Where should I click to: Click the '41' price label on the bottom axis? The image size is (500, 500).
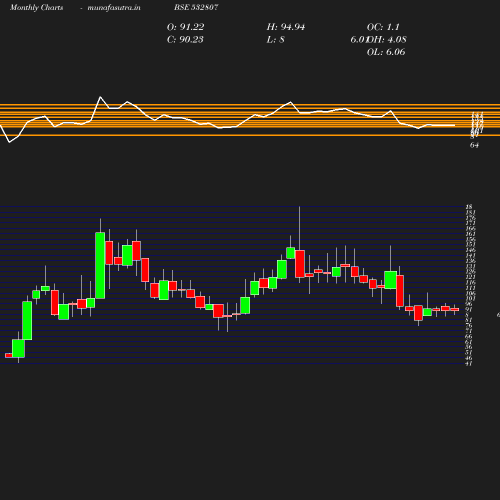click(x=468, y=363)
